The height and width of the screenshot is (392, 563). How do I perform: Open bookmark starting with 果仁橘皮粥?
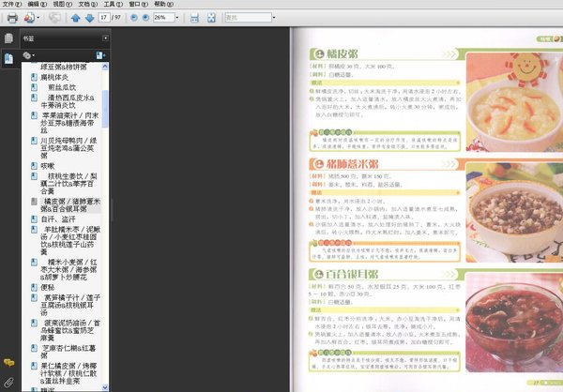tap(68, 373)
